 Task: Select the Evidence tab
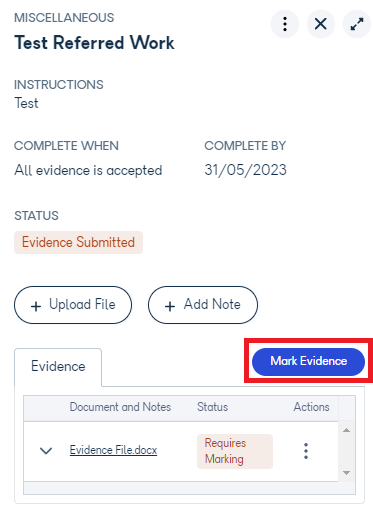coord(58,367)
